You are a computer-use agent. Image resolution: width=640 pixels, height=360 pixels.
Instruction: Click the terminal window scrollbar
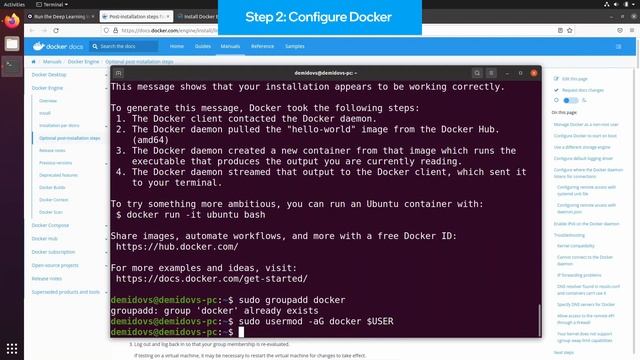pyautogui.click(x=539, y=320)
